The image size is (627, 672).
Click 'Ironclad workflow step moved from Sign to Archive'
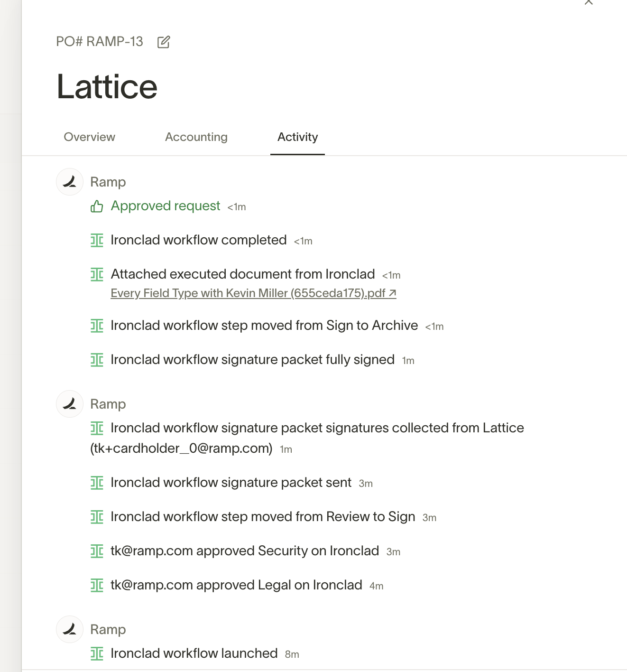pyautogui.click(x=264, y=326)
